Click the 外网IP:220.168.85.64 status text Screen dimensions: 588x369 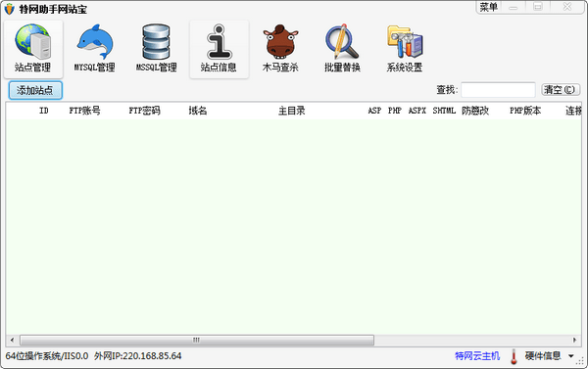pyautogui.click(x=137, y=356)
